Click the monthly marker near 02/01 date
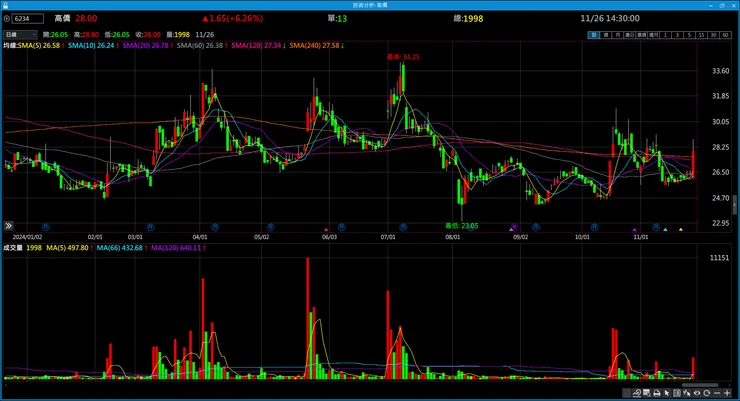Screen dimensions: 740x401 [x=46, y=227]
